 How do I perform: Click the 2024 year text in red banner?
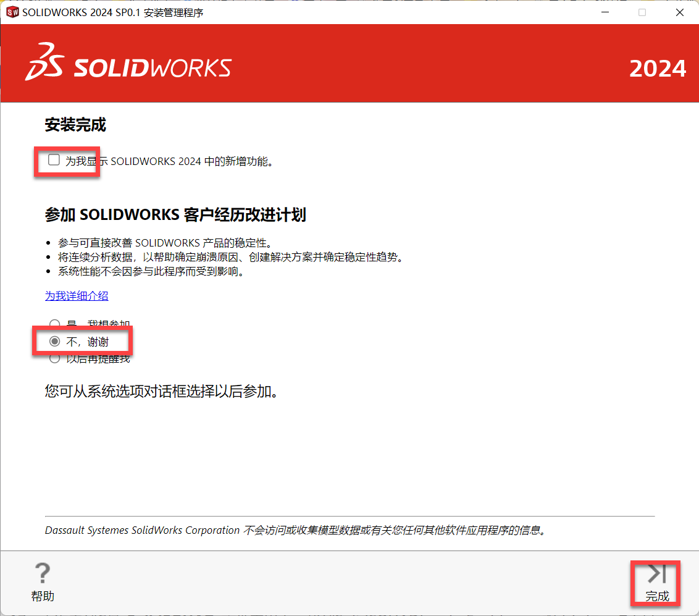click(x=657, y=69)
